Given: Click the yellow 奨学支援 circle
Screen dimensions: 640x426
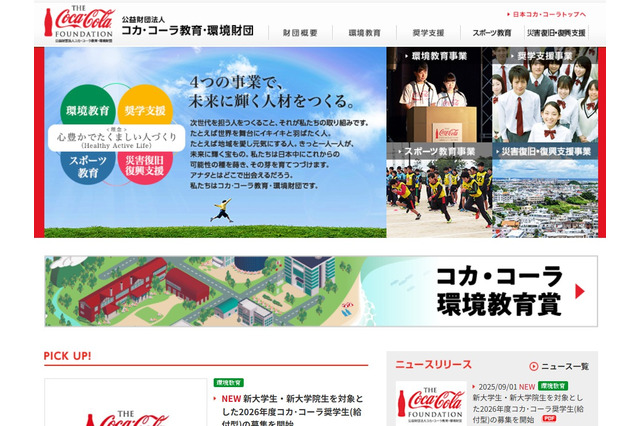Looking at the screenshot, I should pos(145,107).
